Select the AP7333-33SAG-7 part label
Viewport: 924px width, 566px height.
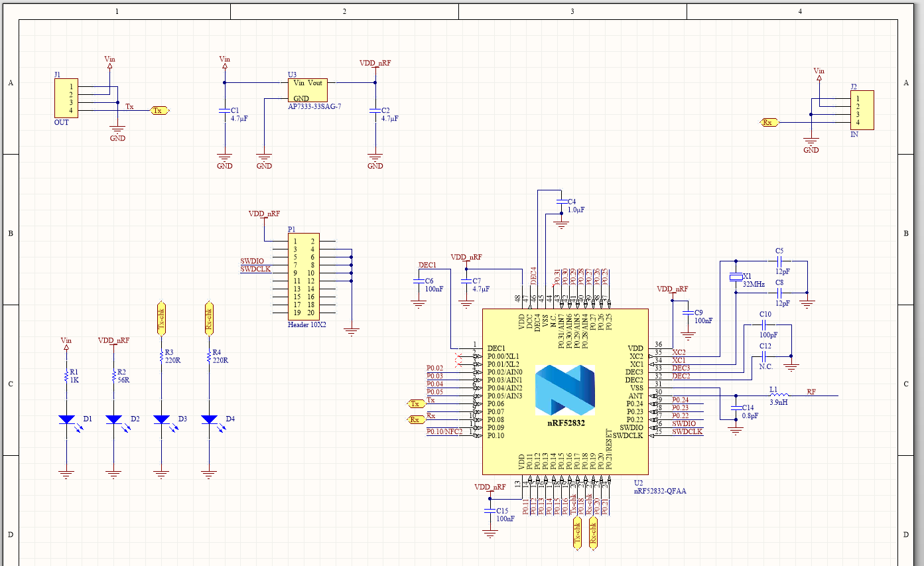point(314,107)
